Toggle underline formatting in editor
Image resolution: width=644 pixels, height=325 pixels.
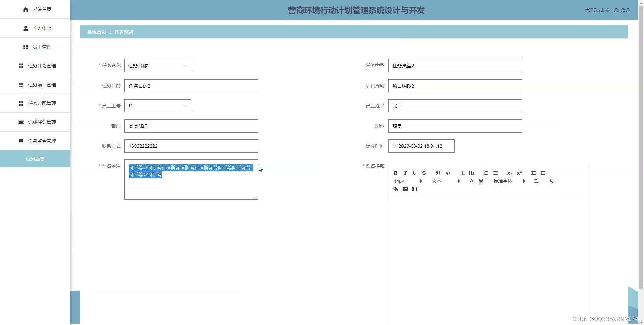pos(414,173)
